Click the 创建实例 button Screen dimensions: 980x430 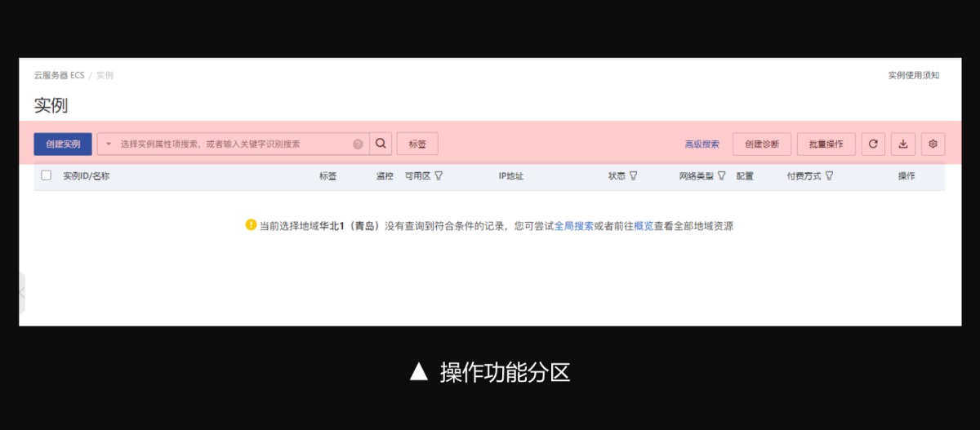pos(63,144)
